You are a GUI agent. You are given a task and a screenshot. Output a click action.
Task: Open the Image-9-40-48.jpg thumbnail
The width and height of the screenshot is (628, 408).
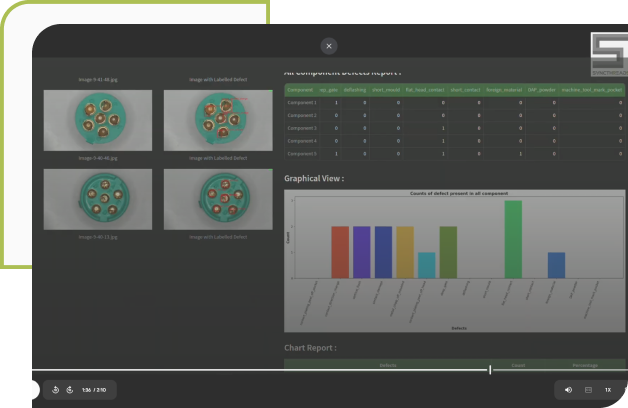click(98, 198)
